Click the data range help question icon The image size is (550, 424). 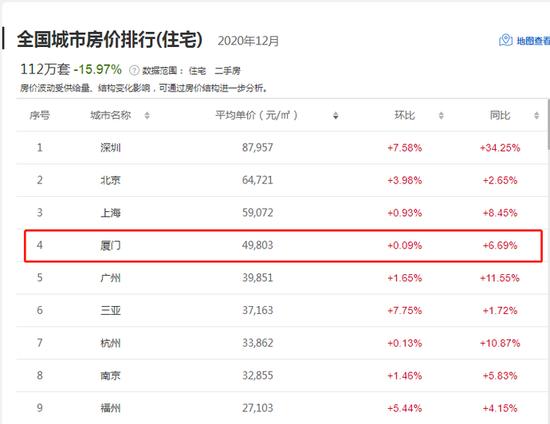click(x=134, y=70)
